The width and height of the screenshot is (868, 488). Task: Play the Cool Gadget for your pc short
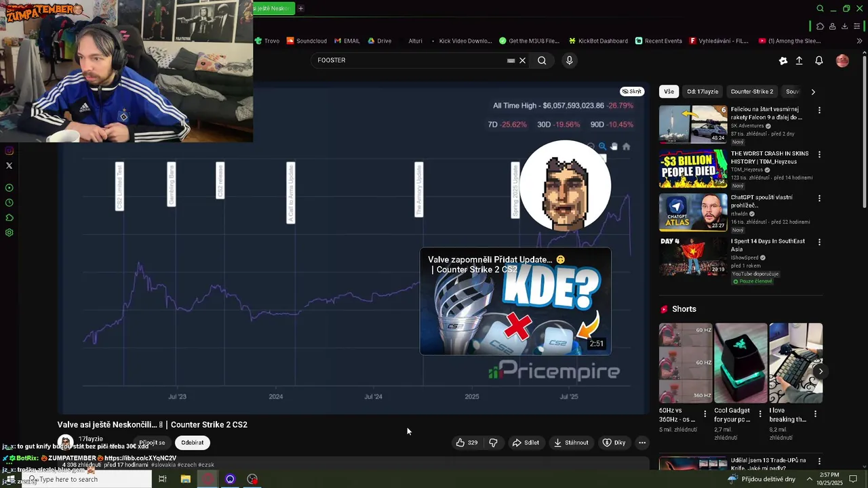tap(741, 363)
